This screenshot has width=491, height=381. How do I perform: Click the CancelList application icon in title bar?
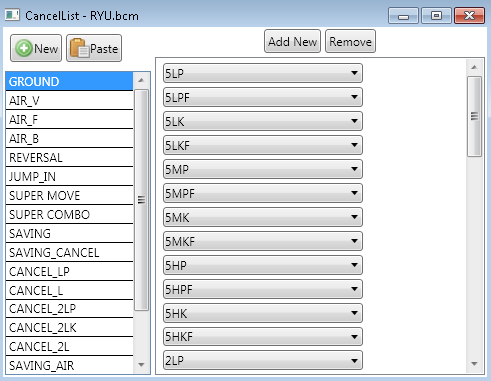tap(12, 15)
